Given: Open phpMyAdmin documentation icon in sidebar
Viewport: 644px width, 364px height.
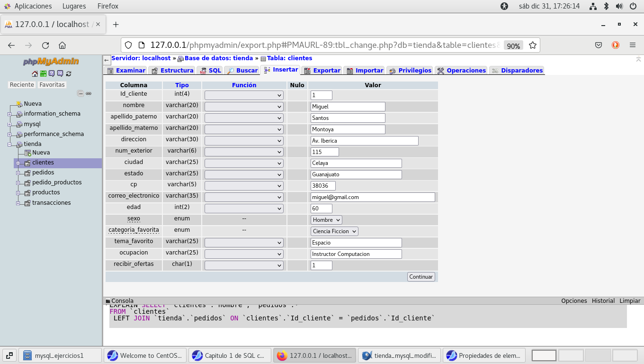Looking at the screenshot, I should (x=52, y=73).
